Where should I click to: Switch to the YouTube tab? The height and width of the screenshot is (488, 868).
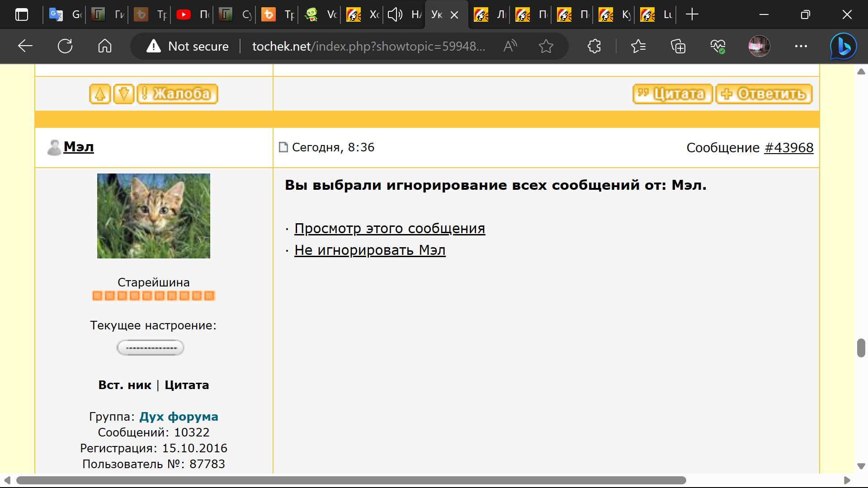coord(192,14)
